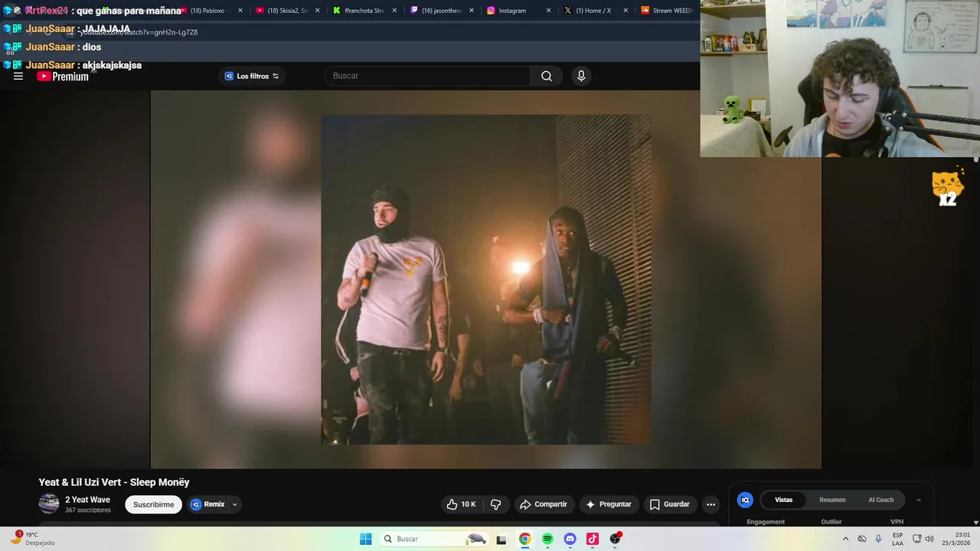Click the Suscribirme button
This screenshot has width=980, height=551.
click(x=153, y=504)
